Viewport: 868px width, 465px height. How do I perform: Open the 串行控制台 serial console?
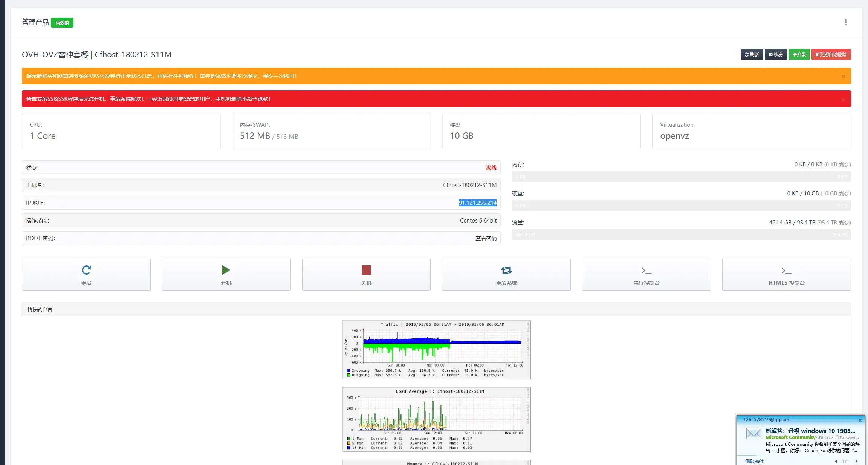click(646, 275)
